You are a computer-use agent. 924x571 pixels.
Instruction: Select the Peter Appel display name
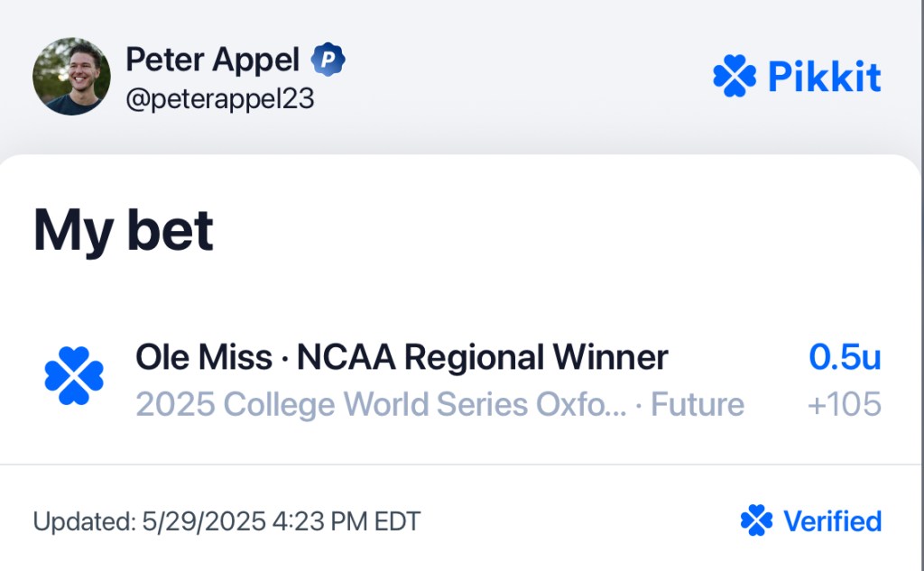click(213, 60)
